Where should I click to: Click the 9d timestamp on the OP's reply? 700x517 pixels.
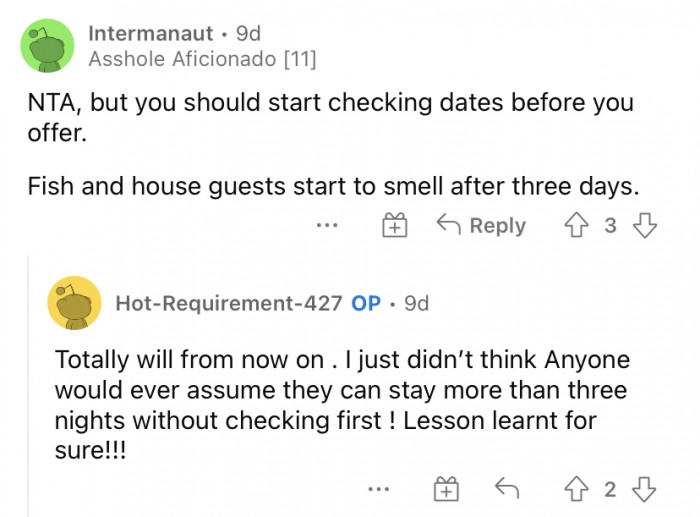pyautogui.click(x=416, y=302)
